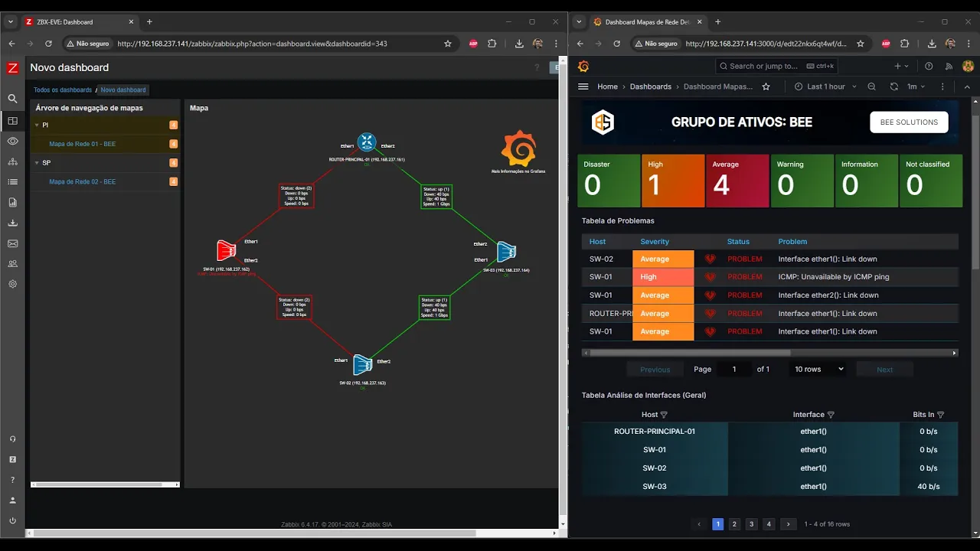This screenshot has width=980, height=551.
Task: Open the Grafana user avatar menu
Action: [968, 66]
